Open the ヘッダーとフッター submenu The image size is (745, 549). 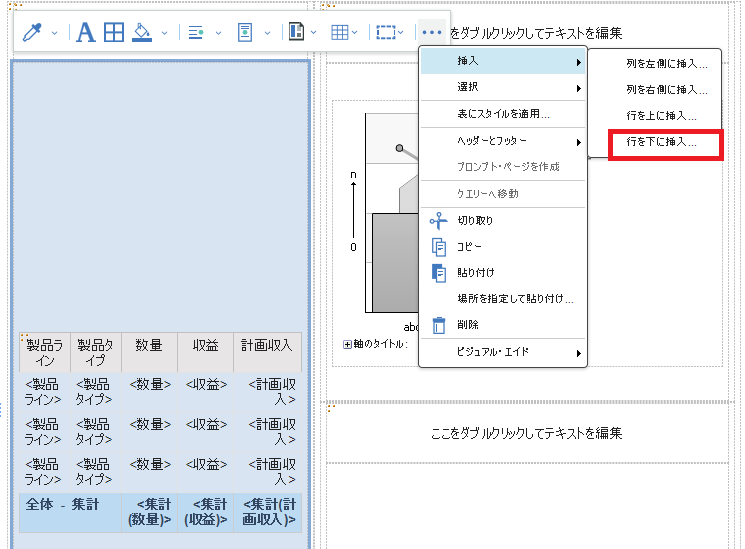point(503,141)
